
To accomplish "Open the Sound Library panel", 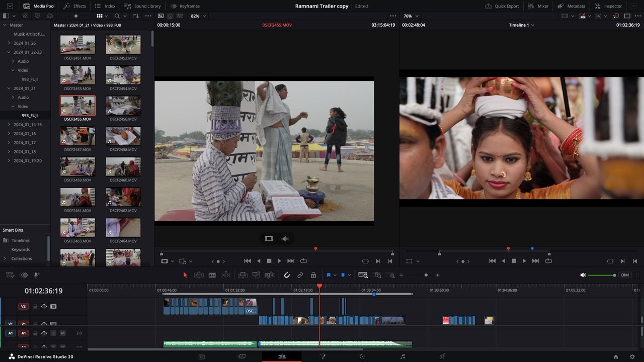I will click(142, 6).
